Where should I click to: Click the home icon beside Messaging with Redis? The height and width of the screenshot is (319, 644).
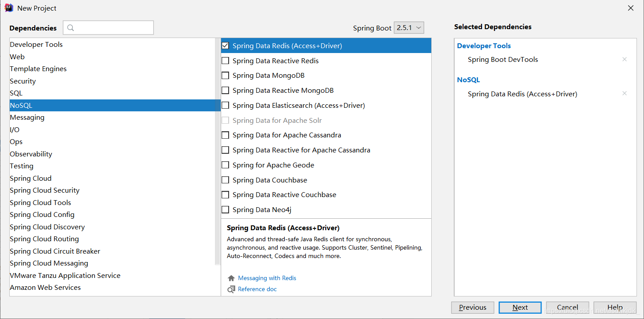231,278
